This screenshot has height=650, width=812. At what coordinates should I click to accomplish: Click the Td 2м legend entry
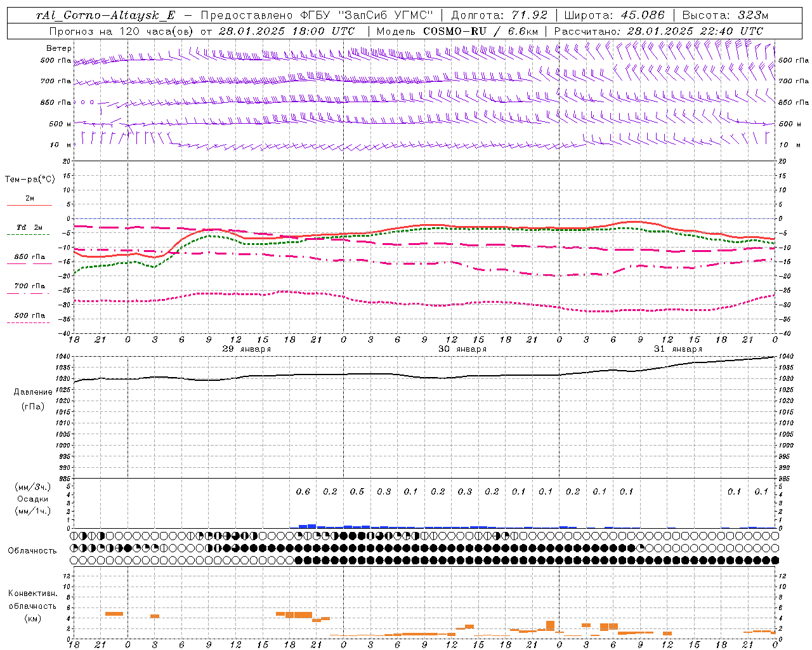point(30,227)
